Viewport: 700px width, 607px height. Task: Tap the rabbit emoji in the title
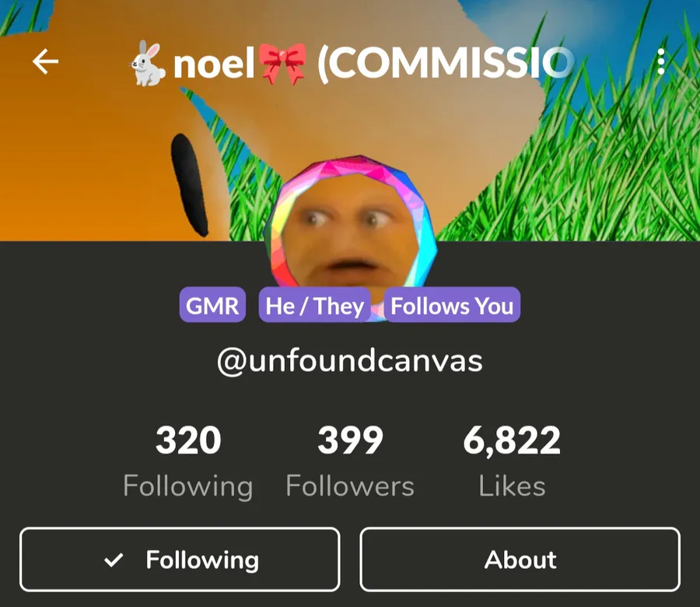pyautogui.click(x=147, y=63)
